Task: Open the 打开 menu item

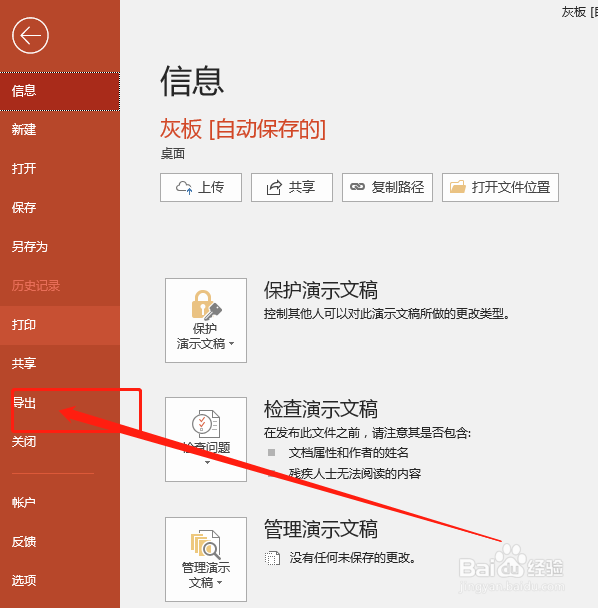Action: click(x=60, y=169)
